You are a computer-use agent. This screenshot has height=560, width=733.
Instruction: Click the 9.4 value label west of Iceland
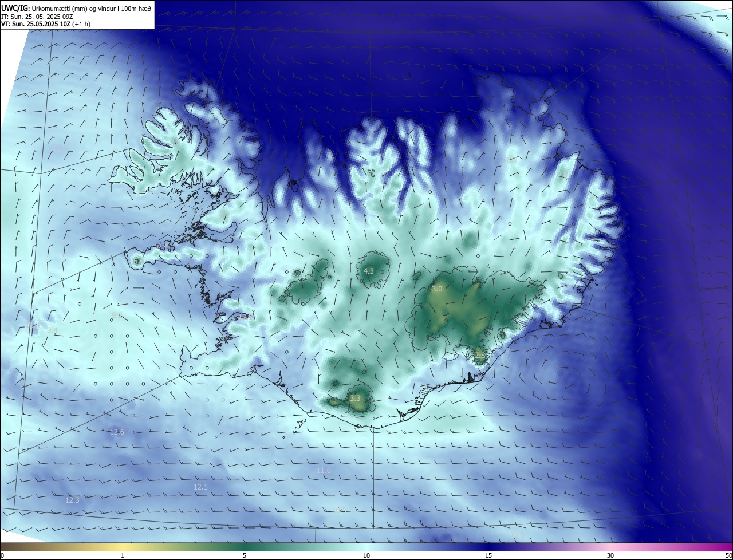pos(52,330)
